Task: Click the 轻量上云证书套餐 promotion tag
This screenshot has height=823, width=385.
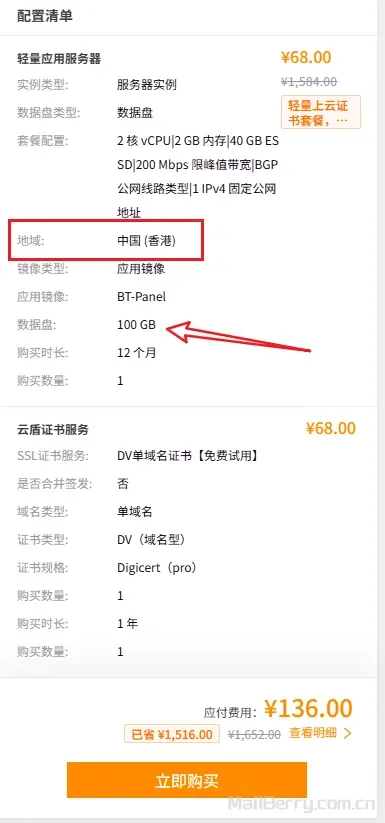Action: [321, 112]
